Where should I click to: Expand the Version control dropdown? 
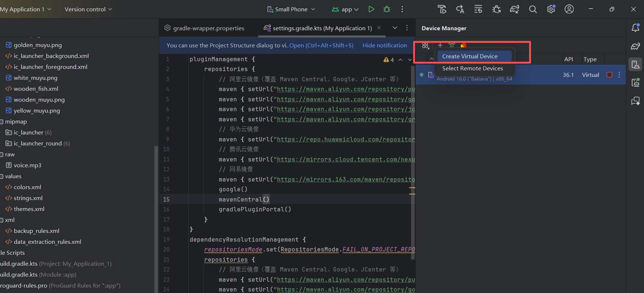[x=88, y=9]
